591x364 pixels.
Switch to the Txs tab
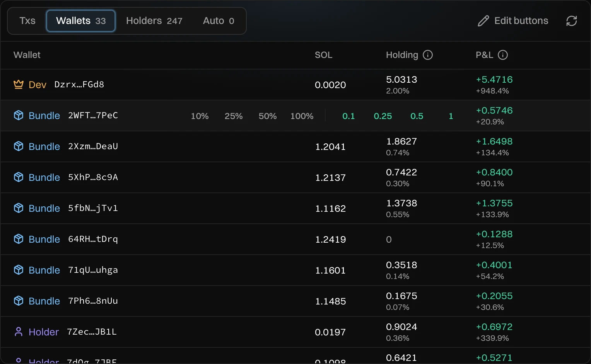(x=27, y=21)
